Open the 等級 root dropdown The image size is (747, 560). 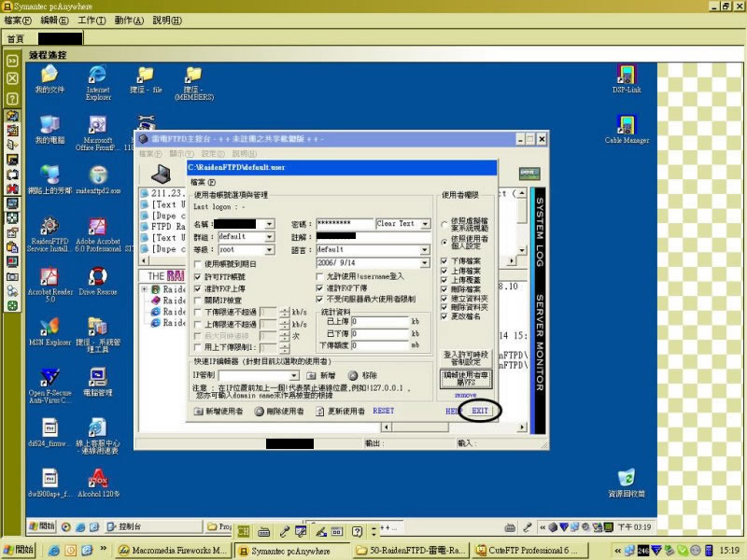click(x=270, y=249)
